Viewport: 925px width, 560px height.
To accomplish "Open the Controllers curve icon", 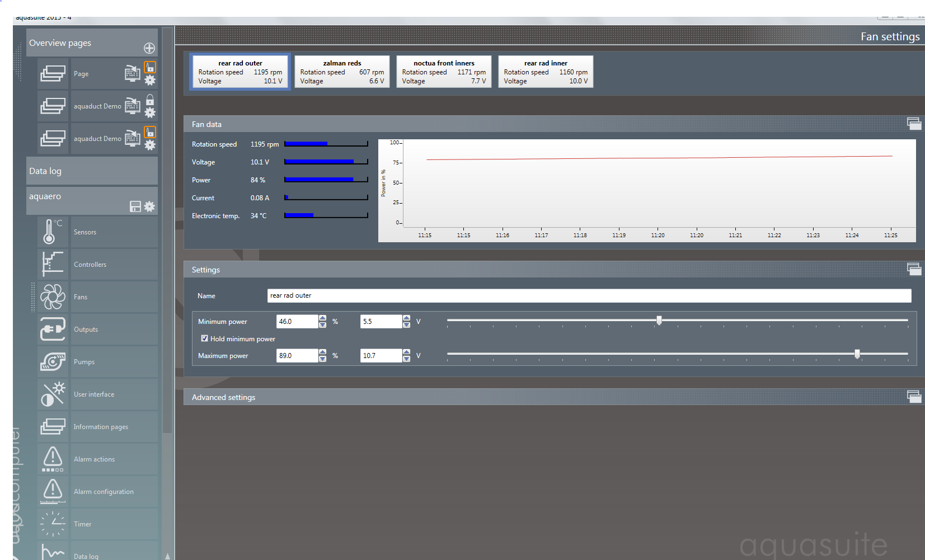I will [53, 264].
